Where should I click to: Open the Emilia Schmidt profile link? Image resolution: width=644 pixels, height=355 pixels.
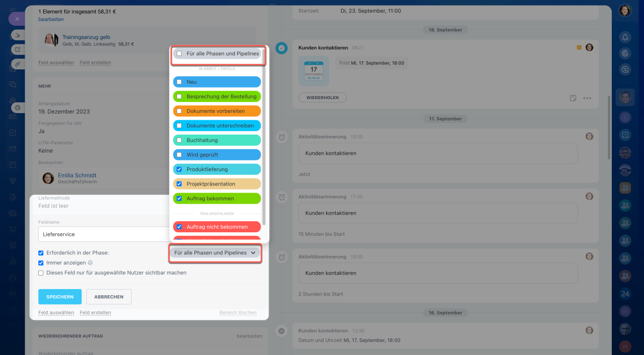coord(77,175)
